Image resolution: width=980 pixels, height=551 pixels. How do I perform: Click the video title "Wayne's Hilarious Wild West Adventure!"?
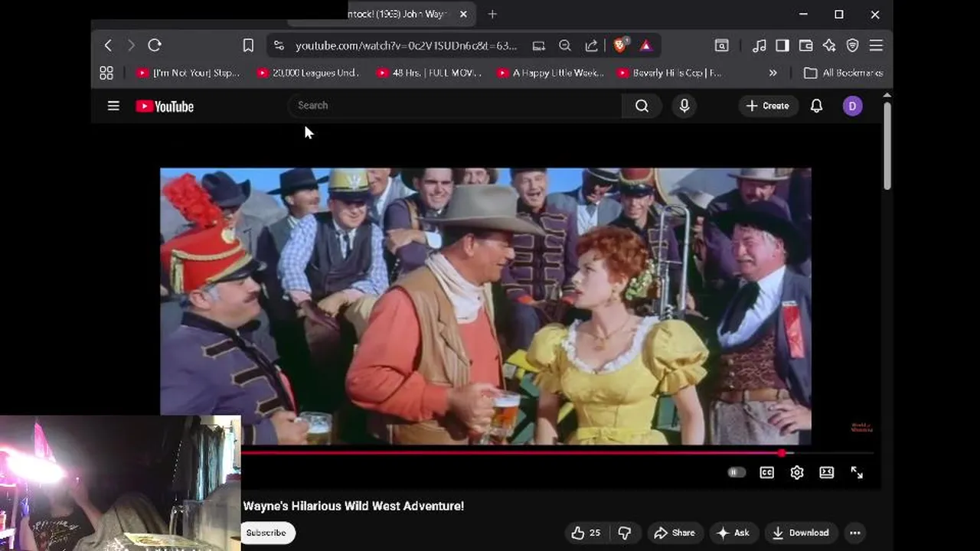click(x=354, y=506)
